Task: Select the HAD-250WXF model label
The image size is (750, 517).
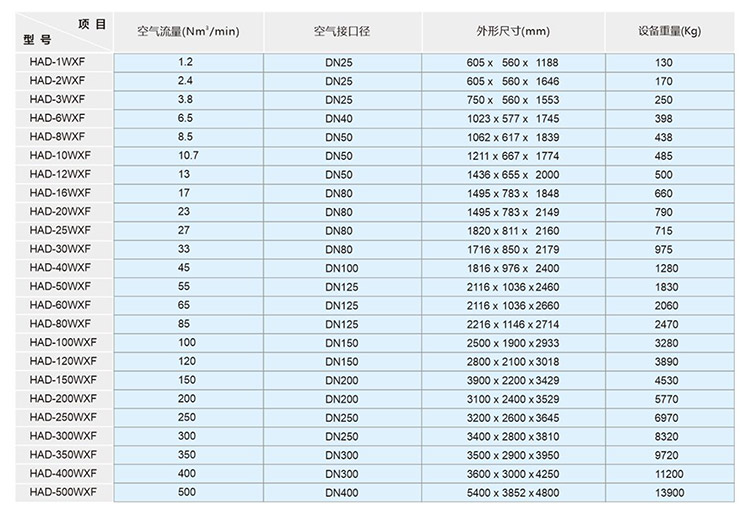Action: (x=63, y=416)
